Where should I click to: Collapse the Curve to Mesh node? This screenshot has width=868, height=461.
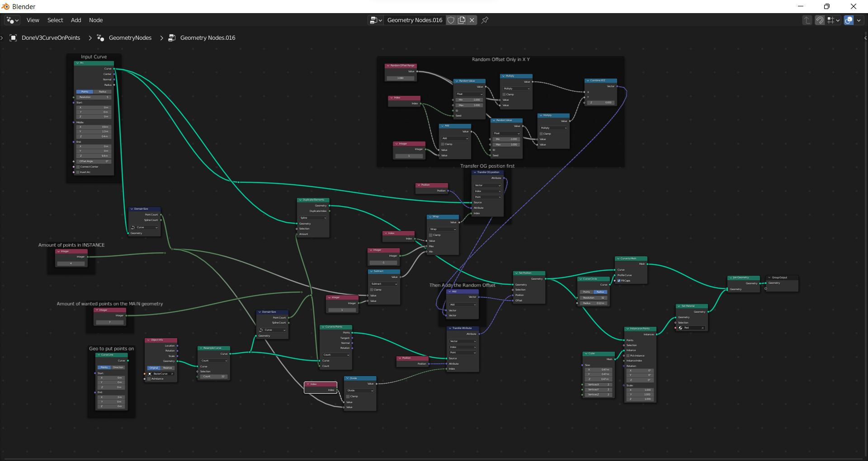[618, 259]
